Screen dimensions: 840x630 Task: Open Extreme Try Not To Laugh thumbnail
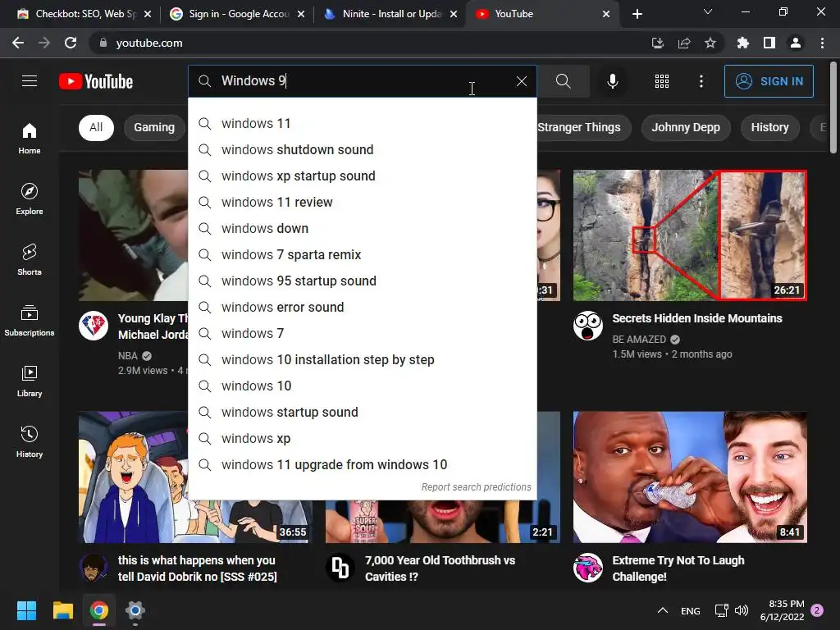coord(690,477)
